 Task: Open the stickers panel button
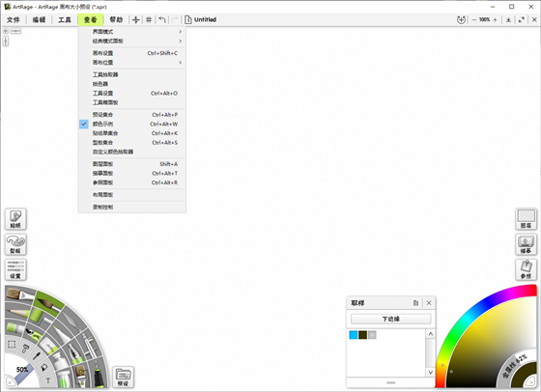(15, 219)
